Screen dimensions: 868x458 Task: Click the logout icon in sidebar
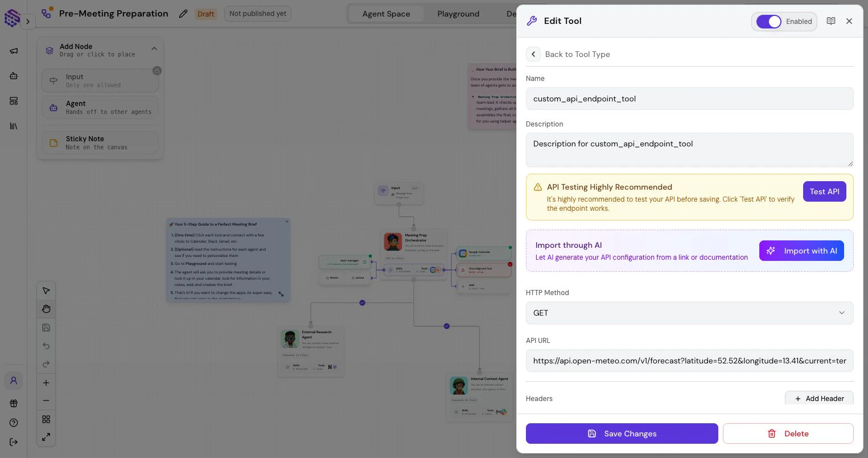point(14,442)
